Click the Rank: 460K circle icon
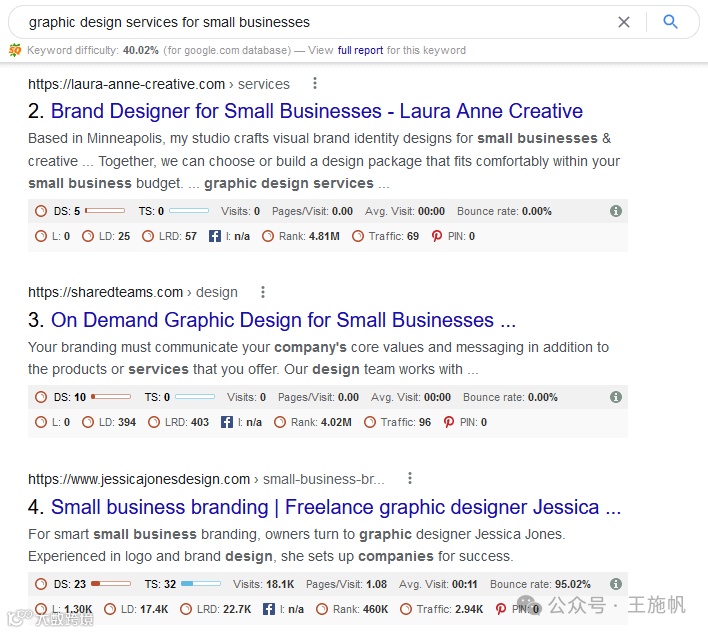The width and height of the screenshot is (708, 633). 321,609
